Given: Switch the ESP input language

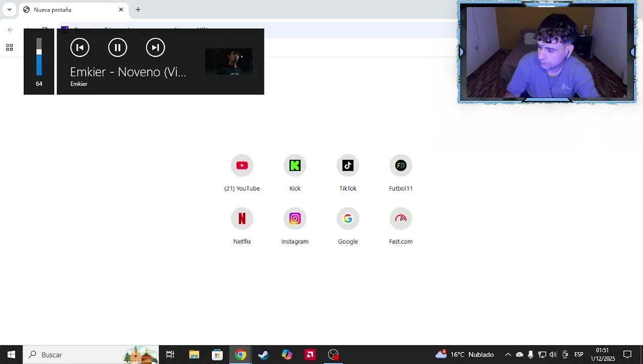Looking at the screenshot, I should tap(579, 354).
